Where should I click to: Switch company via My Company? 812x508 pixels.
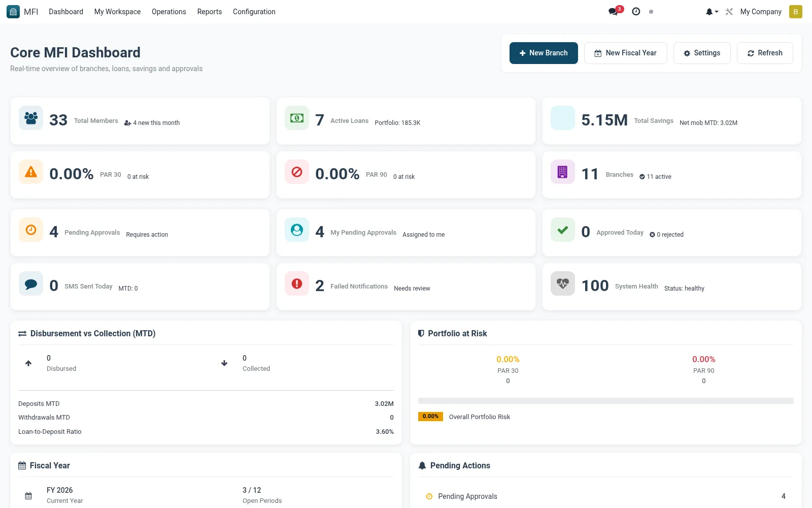761,12
